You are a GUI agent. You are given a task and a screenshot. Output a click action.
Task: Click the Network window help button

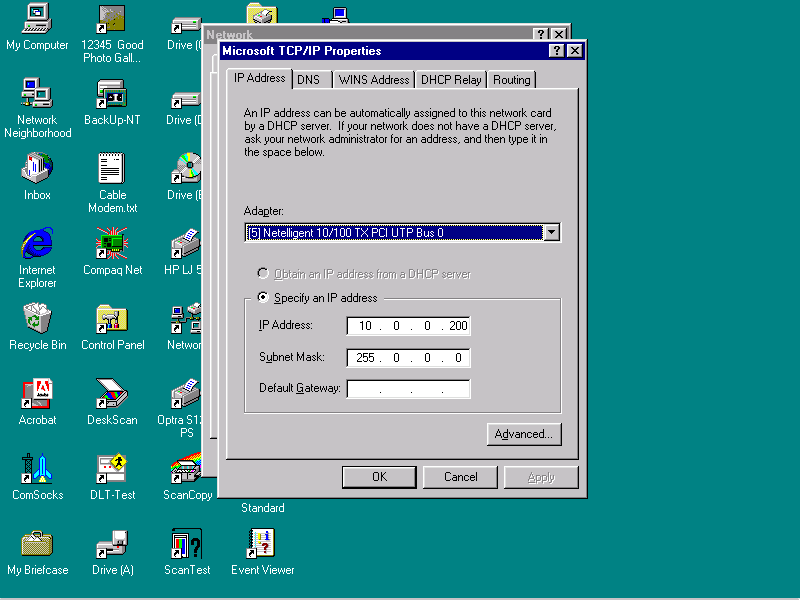(x=541, y=34)
